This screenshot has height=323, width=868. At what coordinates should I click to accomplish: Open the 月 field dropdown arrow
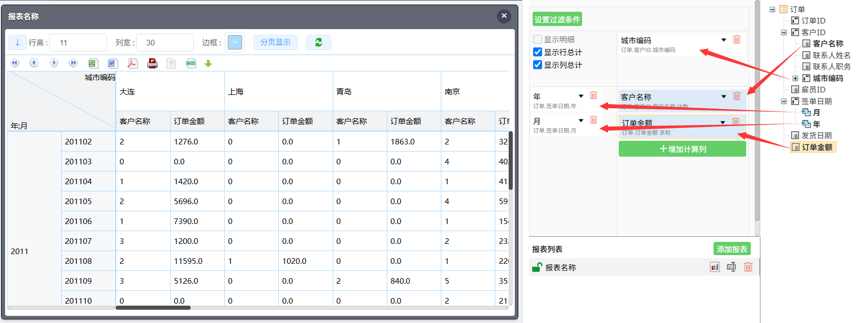(x=581, y=120)
